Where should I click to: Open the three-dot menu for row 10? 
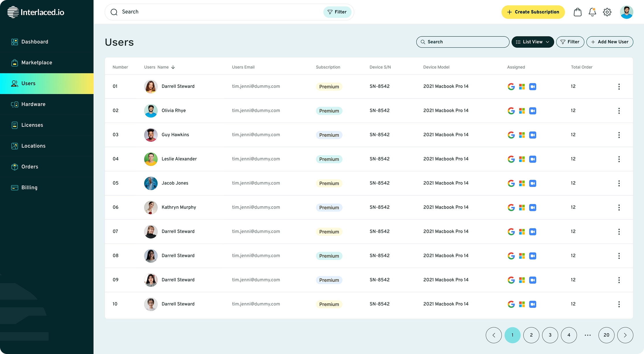click(619, 304)
